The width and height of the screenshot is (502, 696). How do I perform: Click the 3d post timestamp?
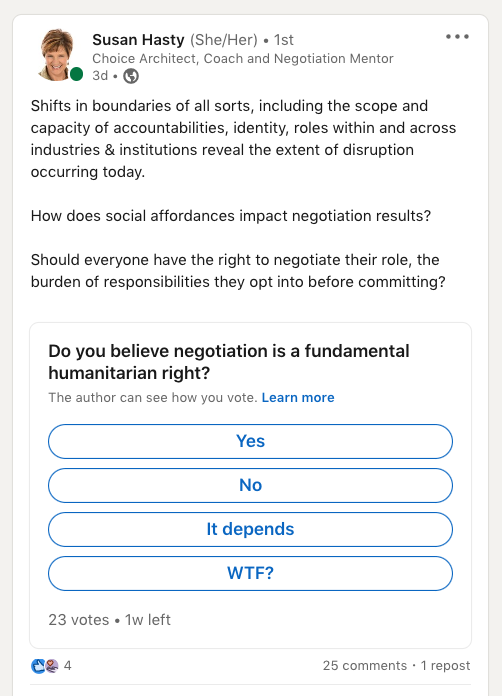pos(100,76)
